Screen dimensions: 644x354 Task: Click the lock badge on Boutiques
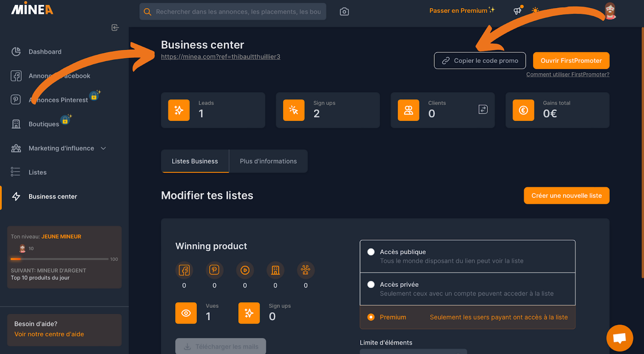[65, 120]
